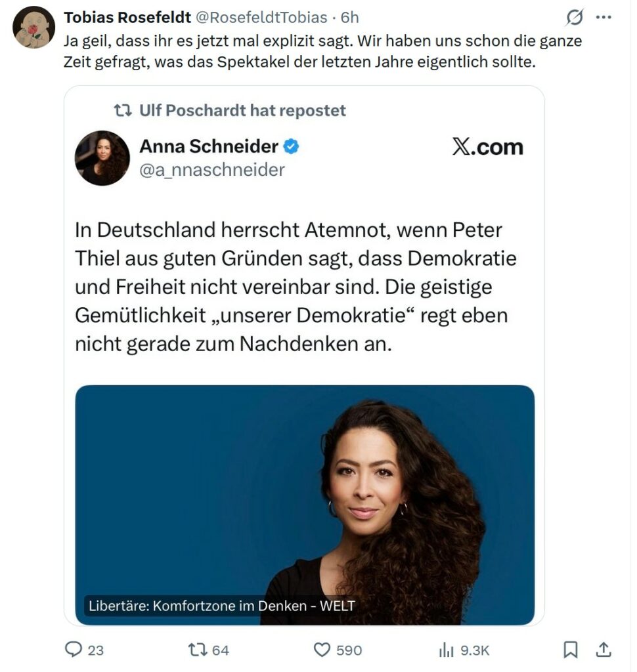This screenshot has width=637, height=672.
Task: Open the three-dot more options menu
Action: coord(604,18)
